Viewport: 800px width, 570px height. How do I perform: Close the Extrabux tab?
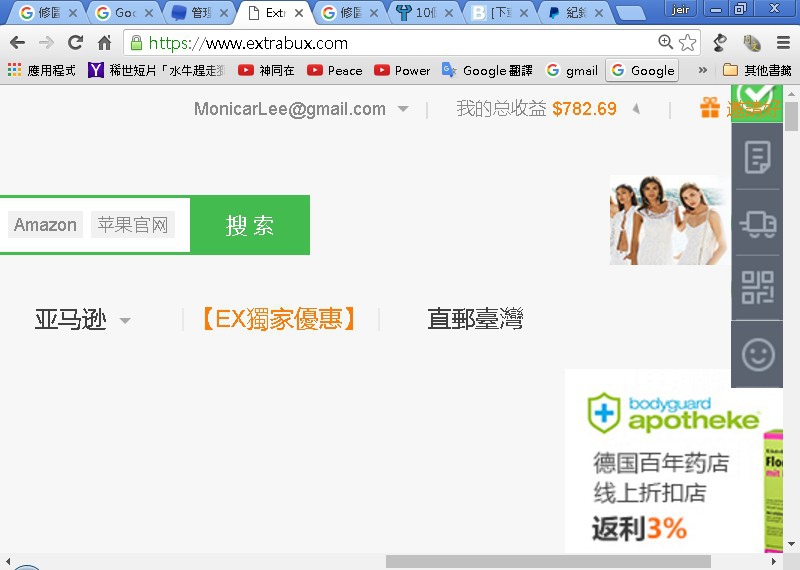299,13
